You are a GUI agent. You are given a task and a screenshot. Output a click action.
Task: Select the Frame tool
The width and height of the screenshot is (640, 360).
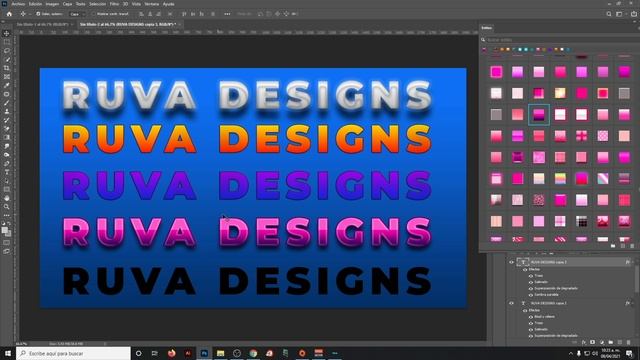tap(7, 77)
